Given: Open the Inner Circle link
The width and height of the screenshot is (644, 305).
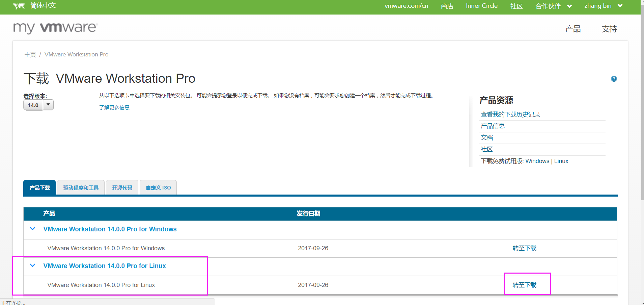Looking at the screenshot, I should pos(482,6).
